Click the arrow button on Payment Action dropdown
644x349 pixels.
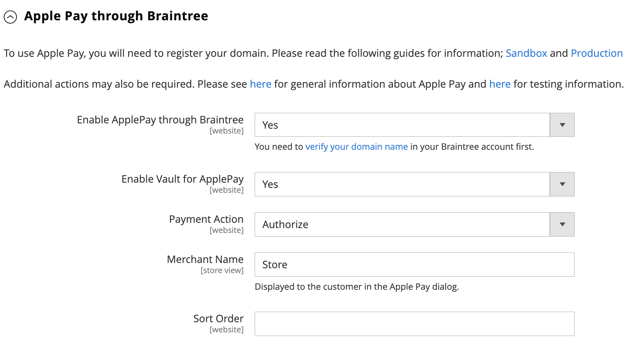coord(562,224)
